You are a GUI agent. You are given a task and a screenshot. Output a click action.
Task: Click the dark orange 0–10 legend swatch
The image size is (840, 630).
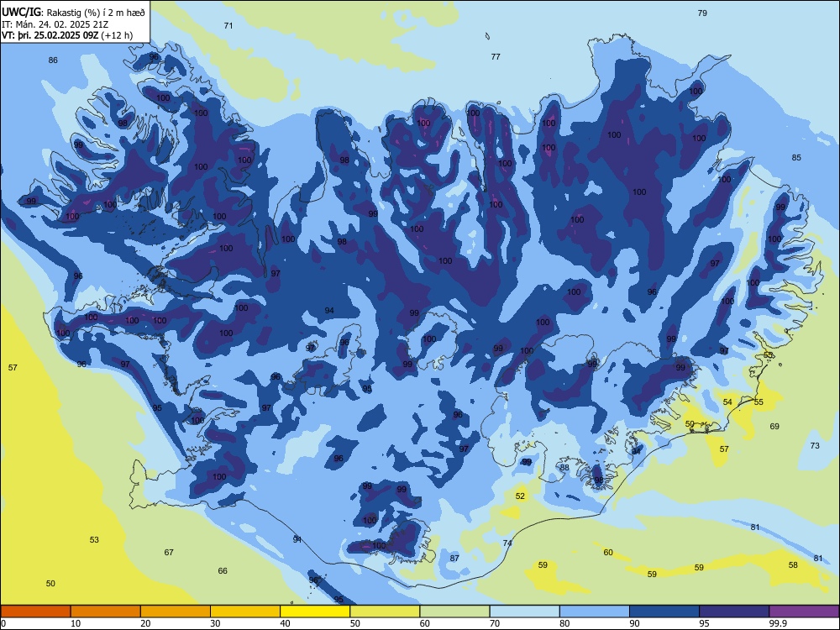pyautogui.click(x=36, y=612)
